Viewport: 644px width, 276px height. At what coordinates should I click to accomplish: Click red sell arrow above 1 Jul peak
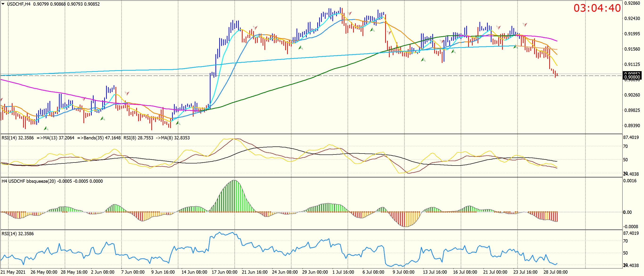pos(350,13)
